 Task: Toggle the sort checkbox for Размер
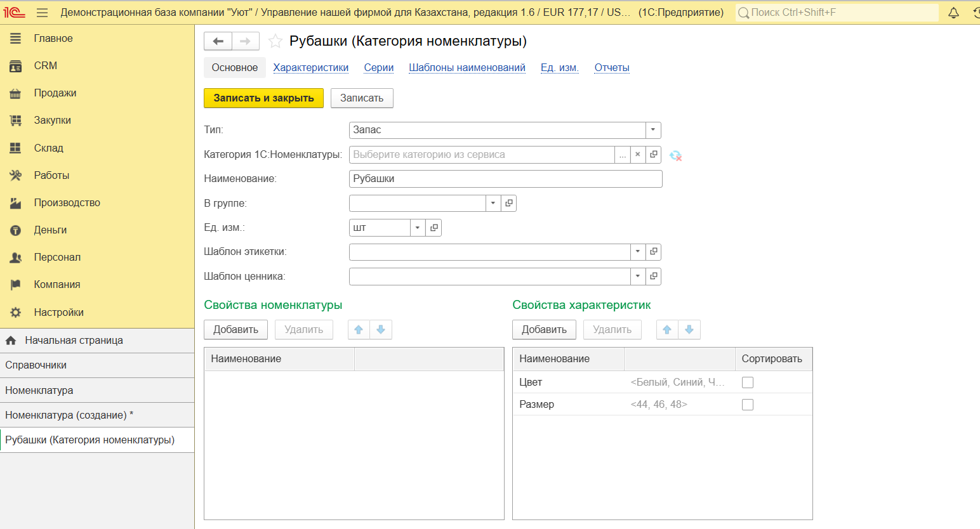point(748,405)
